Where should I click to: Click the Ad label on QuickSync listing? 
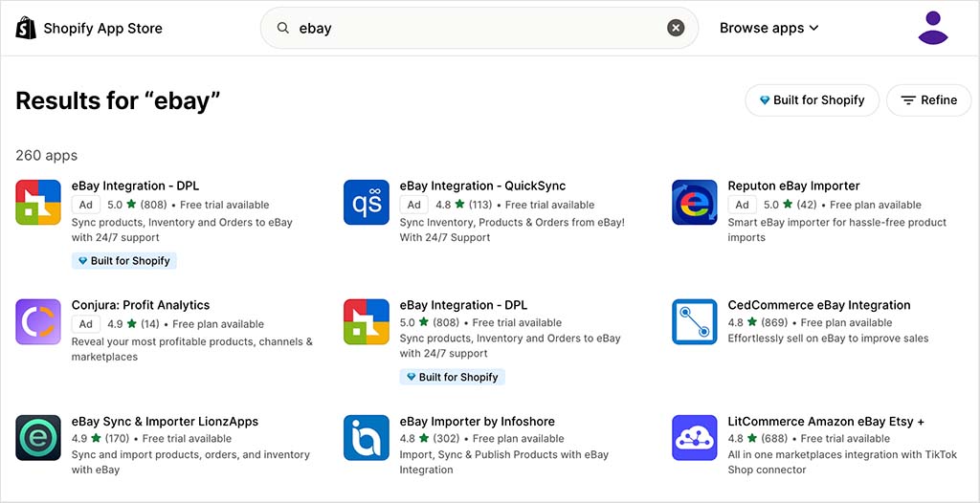413,205
